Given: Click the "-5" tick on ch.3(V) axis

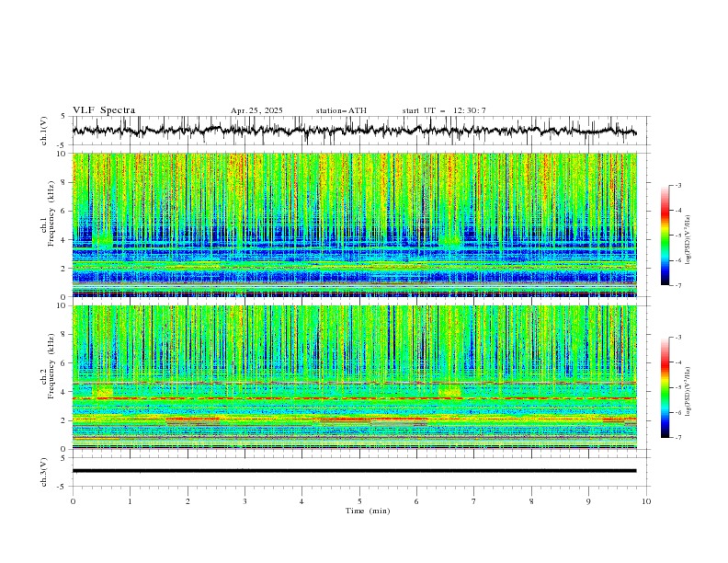Looking at the screenshot, I should (x=63, y=487).
